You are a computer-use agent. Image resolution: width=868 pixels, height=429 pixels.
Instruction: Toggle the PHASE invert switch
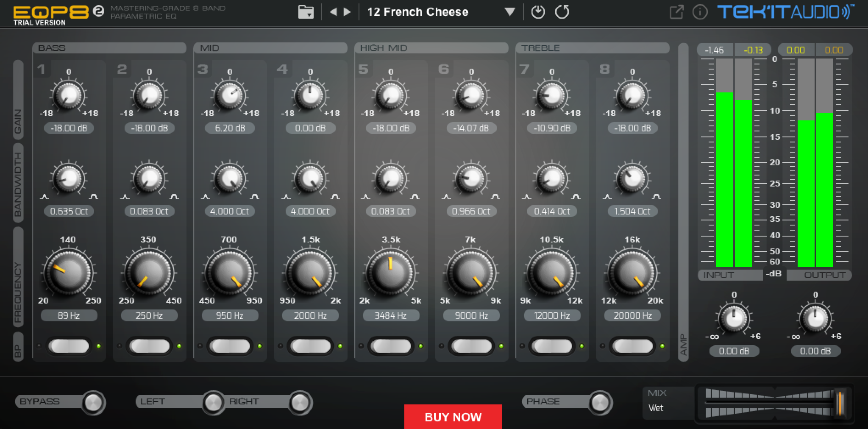pos(600,402)
